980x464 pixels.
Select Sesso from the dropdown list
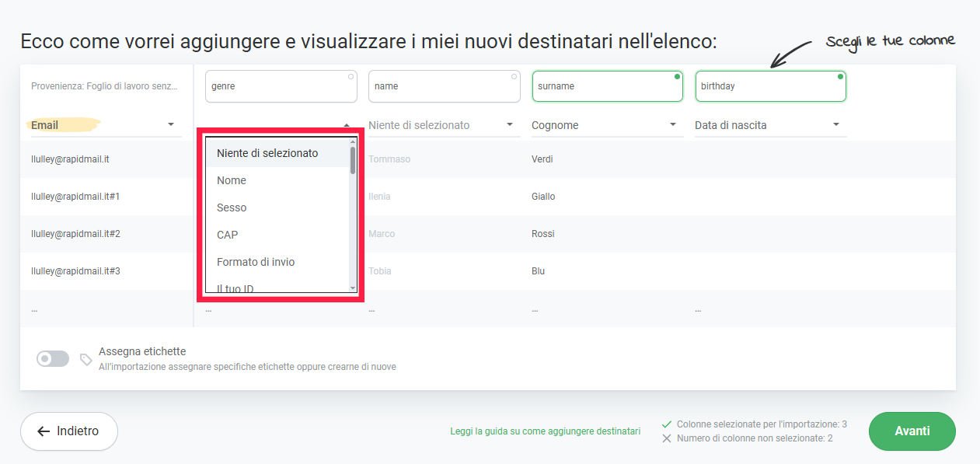[232, 208]
